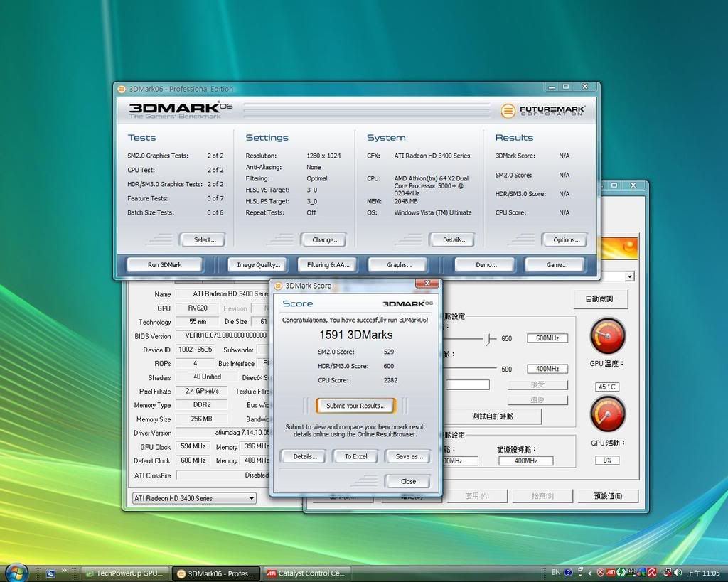Click the GPU activity gauge
Screen dimensions: 728x582
[x=607, y=414]
